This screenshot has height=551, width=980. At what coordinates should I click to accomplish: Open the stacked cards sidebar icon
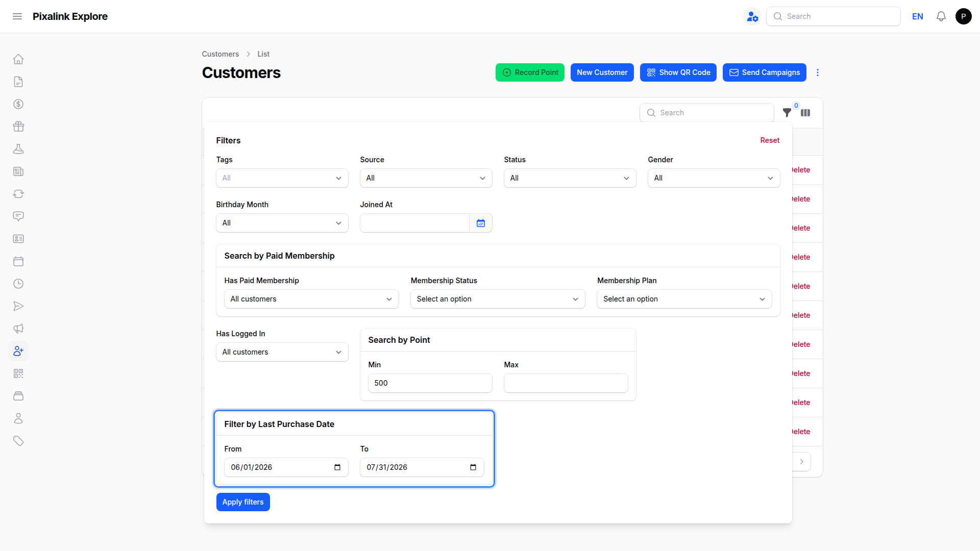pos(18,396)
